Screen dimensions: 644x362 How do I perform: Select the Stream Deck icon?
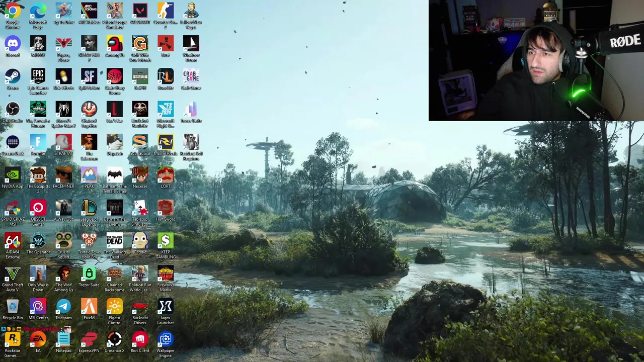(x=13, y=142)
